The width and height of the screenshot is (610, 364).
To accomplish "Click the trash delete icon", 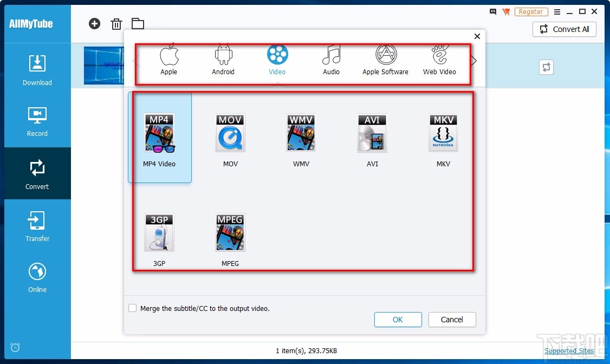I will pos(116,24).
